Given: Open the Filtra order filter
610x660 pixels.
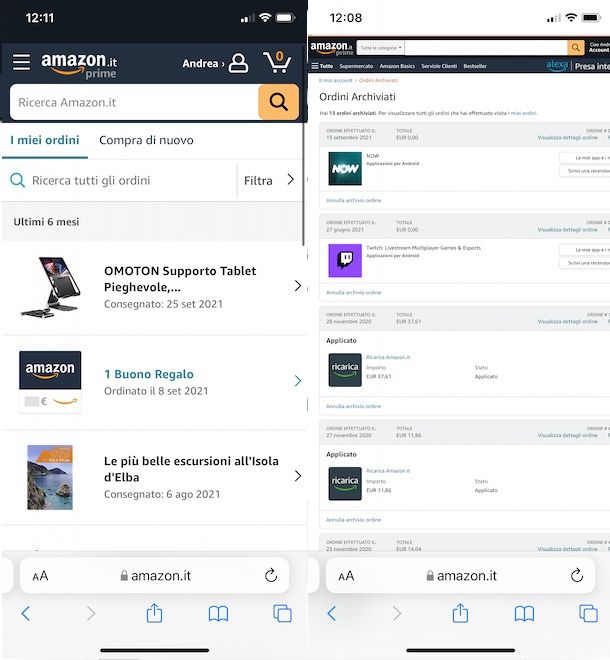Looking at the screenshot, I should coord(269,180).
